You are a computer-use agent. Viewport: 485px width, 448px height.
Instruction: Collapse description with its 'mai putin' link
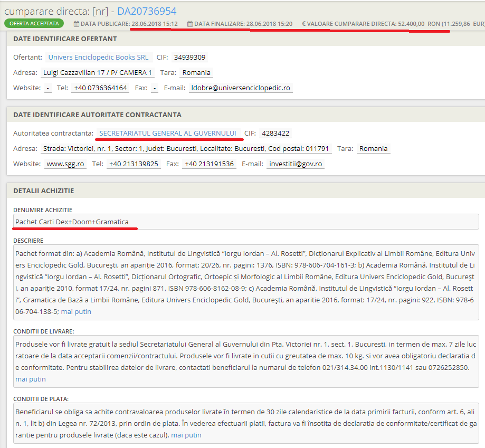point(76,311)
